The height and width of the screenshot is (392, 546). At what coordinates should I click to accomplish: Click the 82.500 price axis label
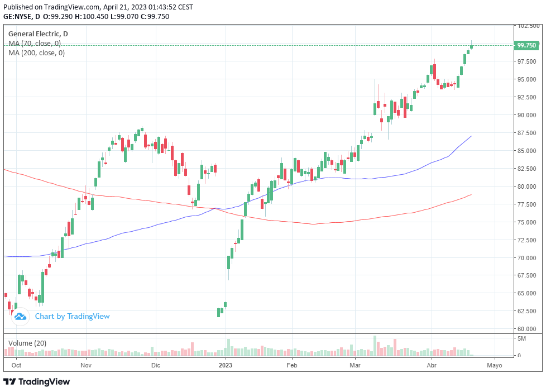click(x=526, y=168)
